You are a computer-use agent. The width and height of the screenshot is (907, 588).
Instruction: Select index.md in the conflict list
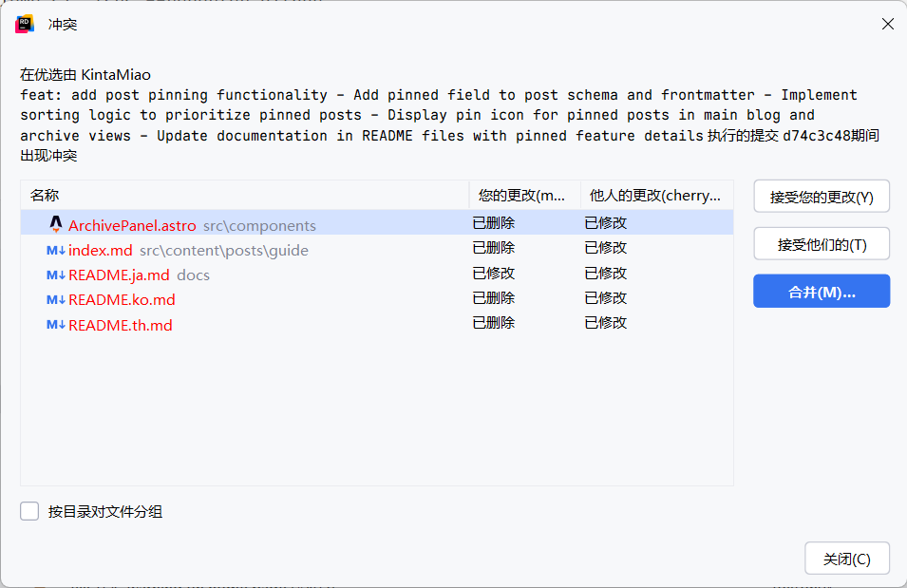point(101,251)
